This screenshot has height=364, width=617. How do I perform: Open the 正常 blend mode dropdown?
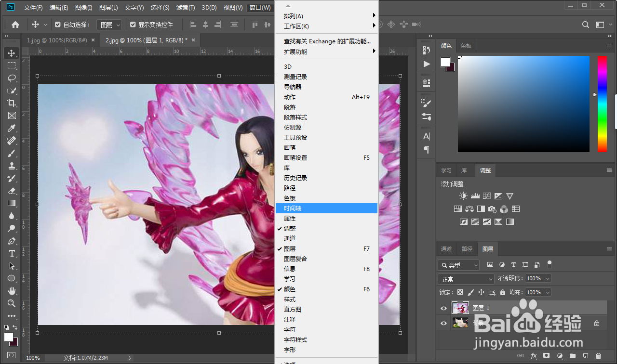466,279
